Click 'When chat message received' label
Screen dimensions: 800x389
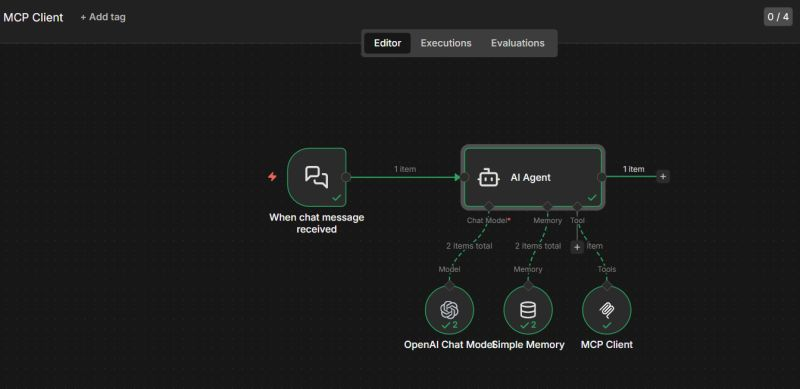click(x=317, y=223)
